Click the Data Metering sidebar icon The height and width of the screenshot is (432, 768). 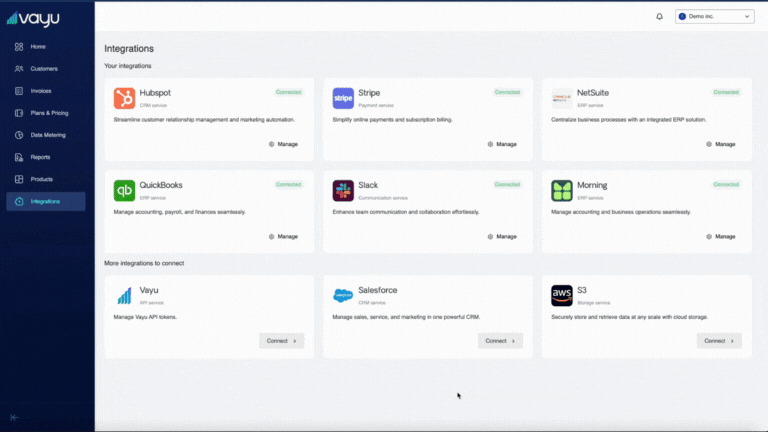tap(19, 135)
